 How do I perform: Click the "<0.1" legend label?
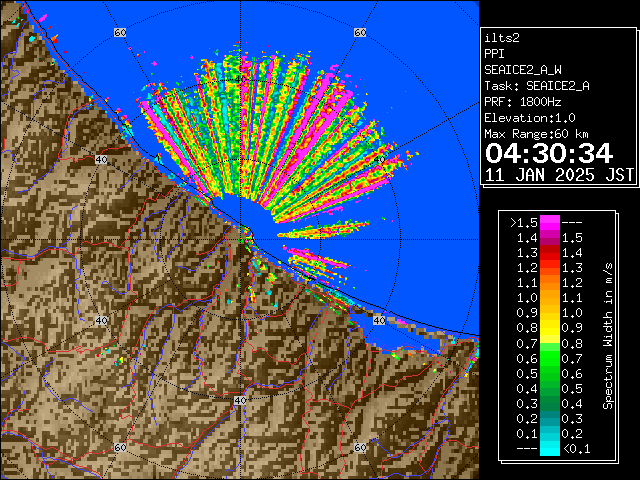pos(576,449)
